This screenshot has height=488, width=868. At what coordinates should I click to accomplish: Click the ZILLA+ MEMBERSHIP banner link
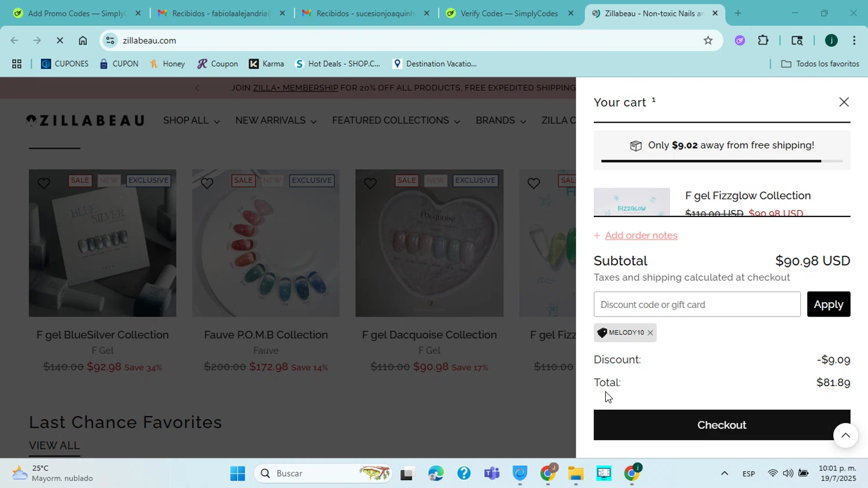click(x=295, y=88)
